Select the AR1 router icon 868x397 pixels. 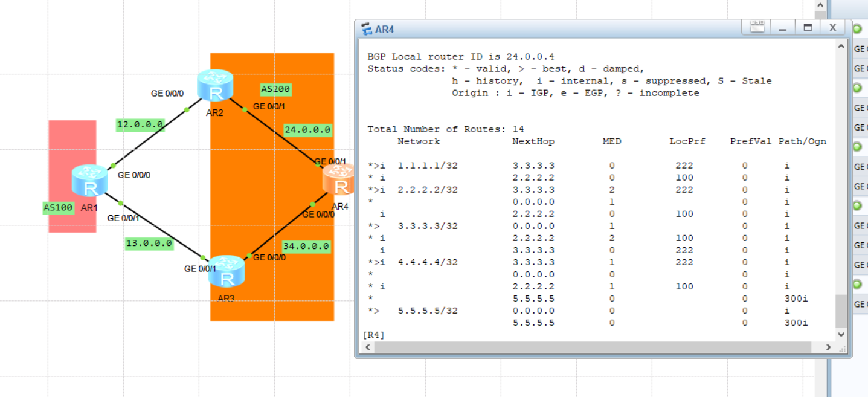click(x=89, y=181)
